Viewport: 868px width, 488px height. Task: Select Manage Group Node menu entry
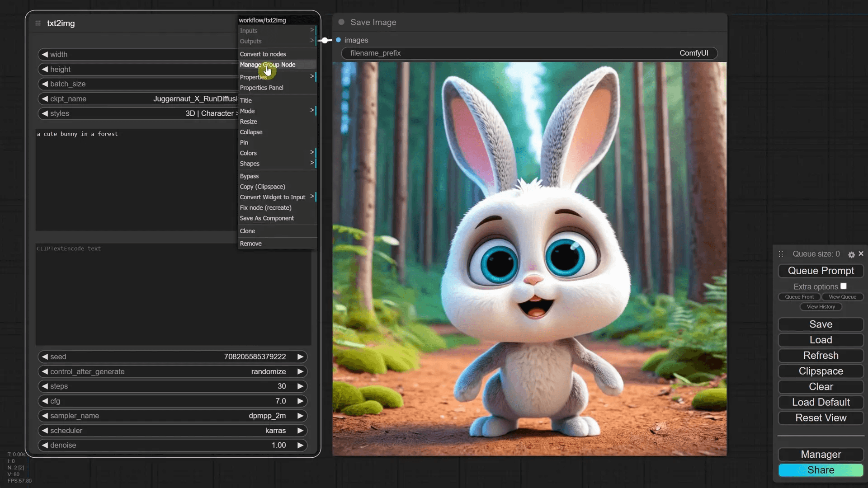click(x=268, y=65)
